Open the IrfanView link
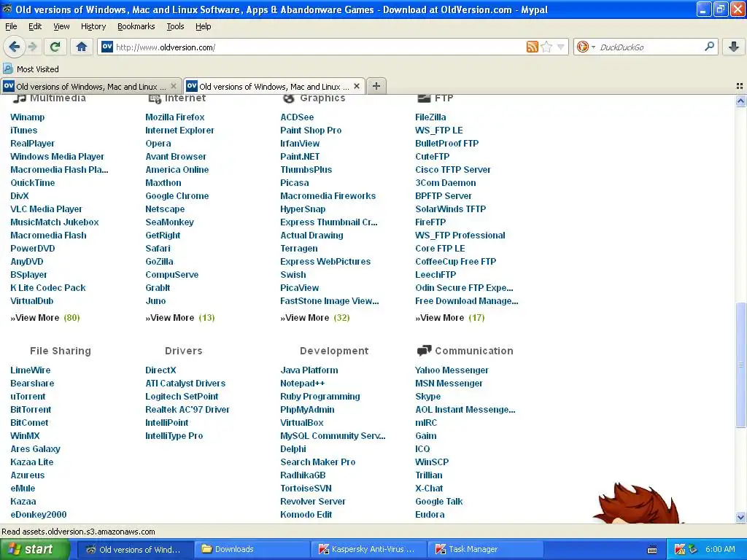 point(300,144)
